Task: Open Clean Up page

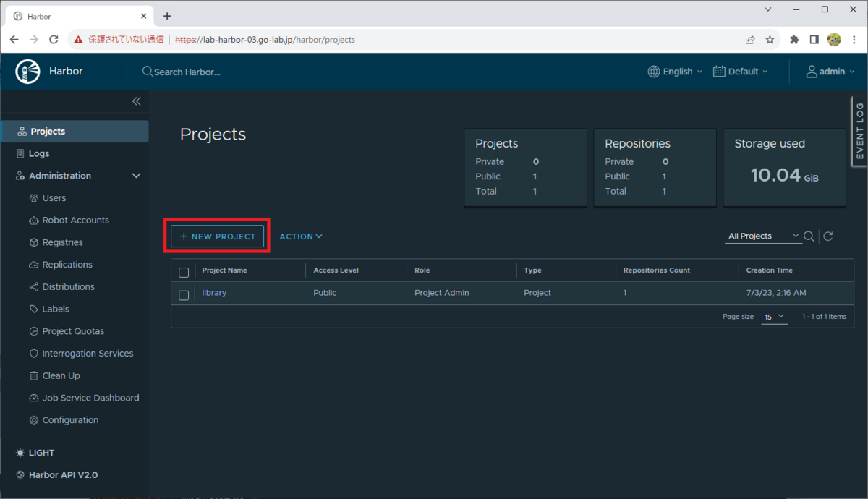Action: pos(61,376)
